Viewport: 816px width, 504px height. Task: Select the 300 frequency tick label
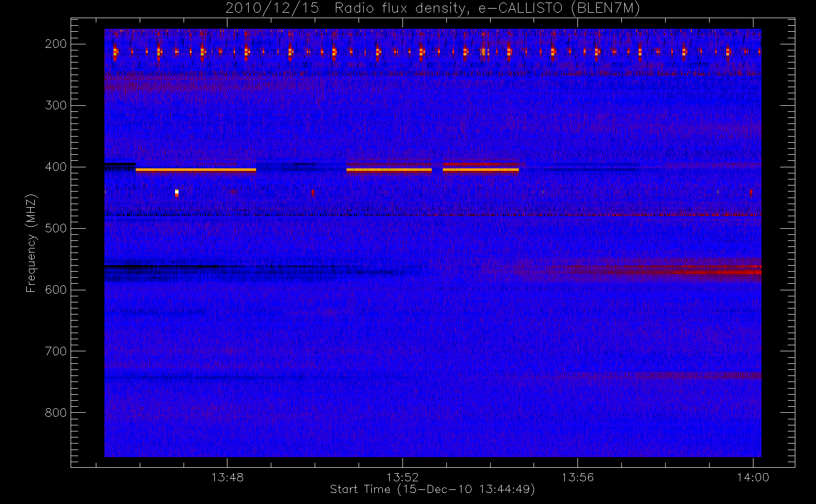[56, 105]
